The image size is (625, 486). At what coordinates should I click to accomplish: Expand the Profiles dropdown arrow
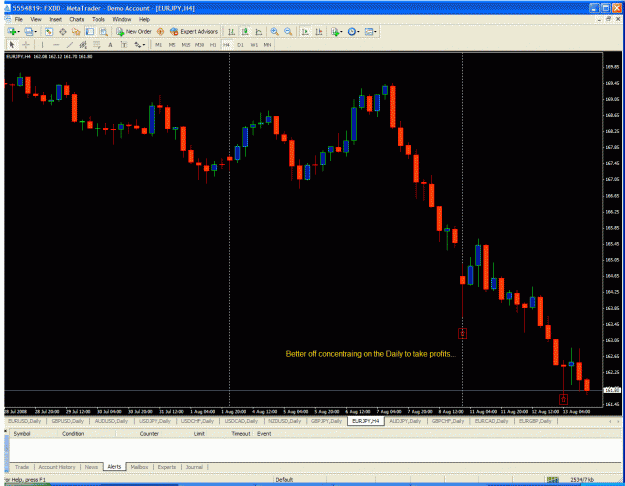35,32
